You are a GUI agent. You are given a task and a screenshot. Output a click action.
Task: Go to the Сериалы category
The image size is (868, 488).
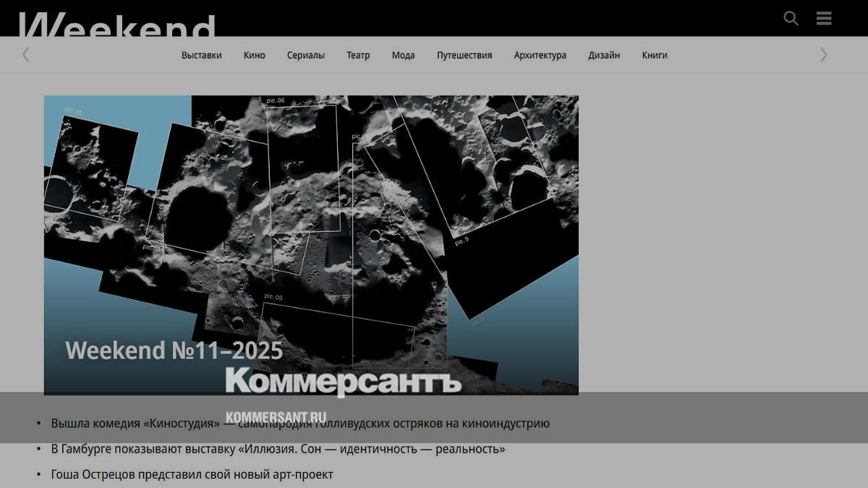tap(305, 55)
